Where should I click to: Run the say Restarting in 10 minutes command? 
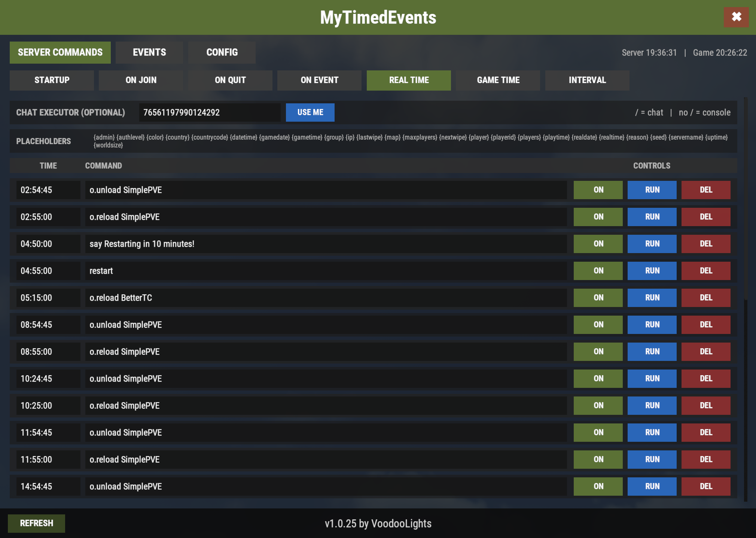[652, 244]
